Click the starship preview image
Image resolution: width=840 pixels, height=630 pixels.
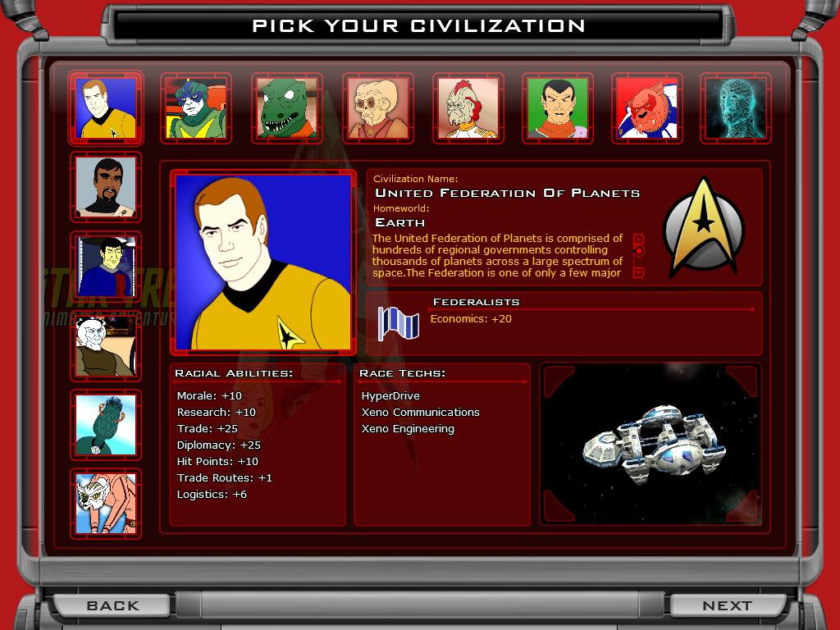point(651,444)
